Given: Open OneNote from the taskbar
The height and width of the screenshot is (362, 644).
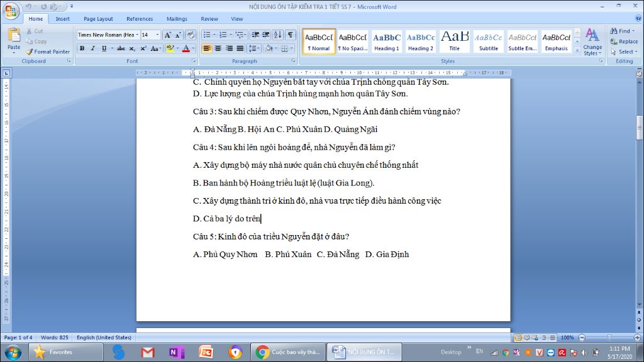Looking at the screenshot, I should pyautogui.click(x=177, y=352).
